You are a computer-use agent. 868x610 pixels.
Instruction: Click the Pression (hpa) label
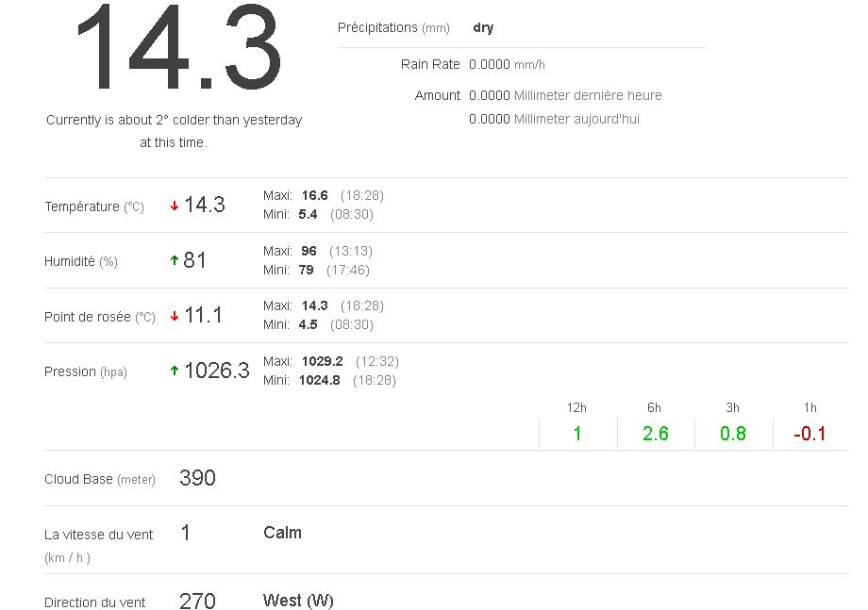tap(86, 371)
